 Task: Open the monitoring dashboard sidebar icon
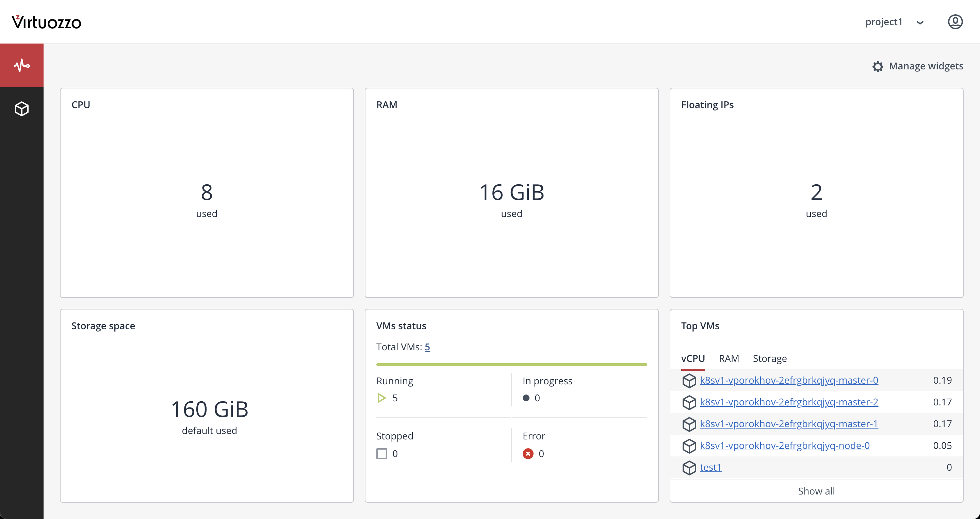[22, 65]
